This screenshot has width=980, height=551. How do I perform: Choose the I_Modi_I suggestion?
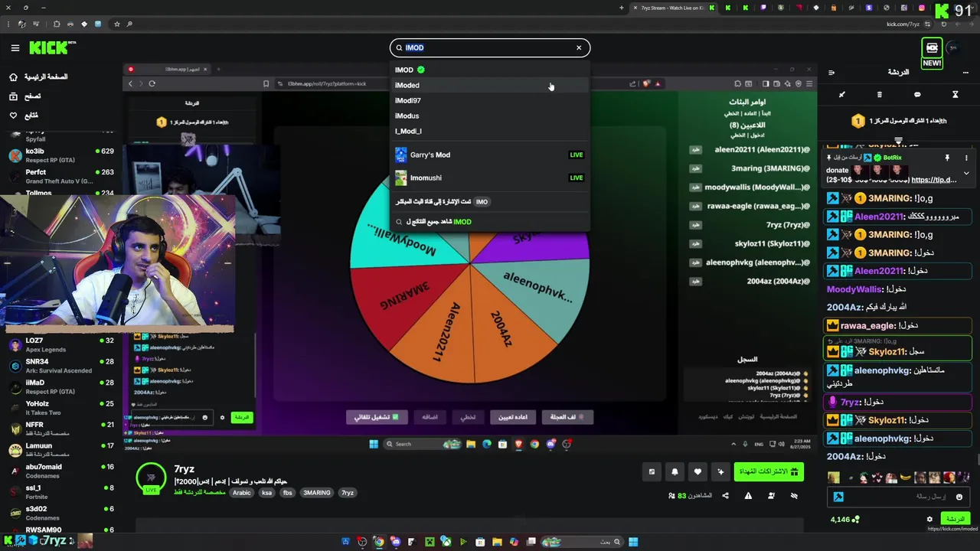pos(489,131)
